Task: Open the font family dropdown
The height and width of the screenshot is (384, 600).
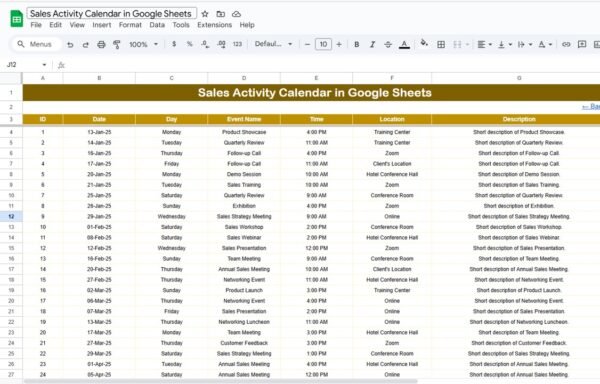Action: (273, 44)
